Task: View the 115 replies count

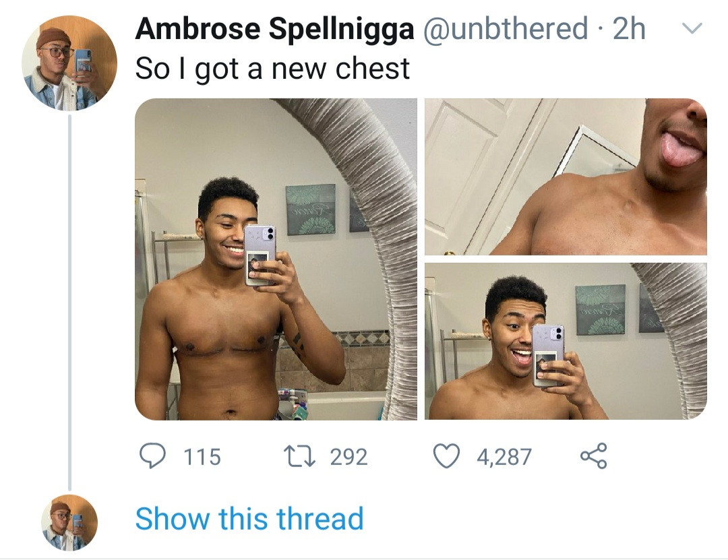Action: point(202,457)
